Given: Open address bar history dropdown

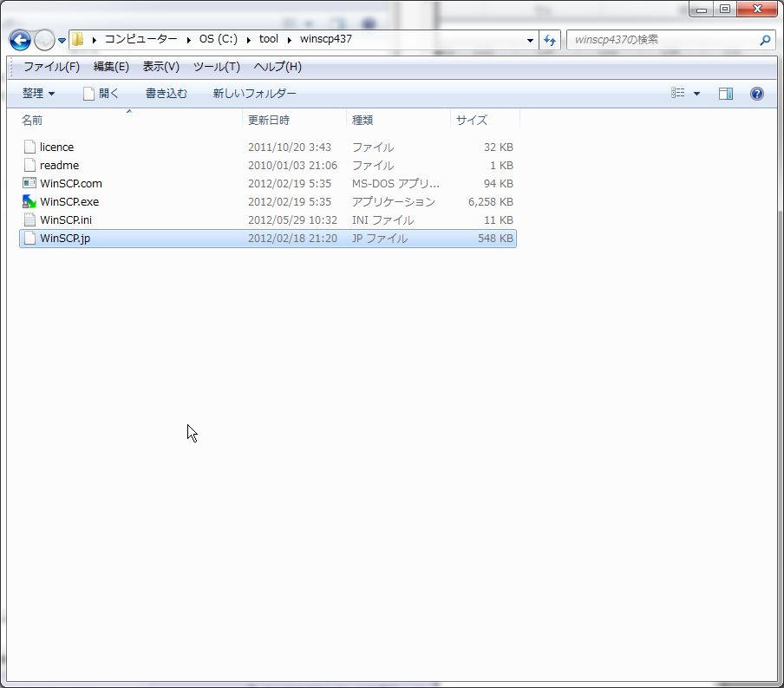Looking at the screenshot, I should pos(530,41).
